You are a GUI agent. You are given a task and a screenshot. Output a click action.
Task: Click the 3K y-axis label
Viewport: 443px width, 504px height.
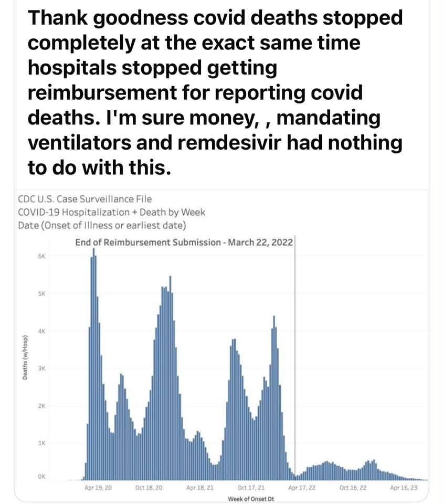click(x=42, y=369)
